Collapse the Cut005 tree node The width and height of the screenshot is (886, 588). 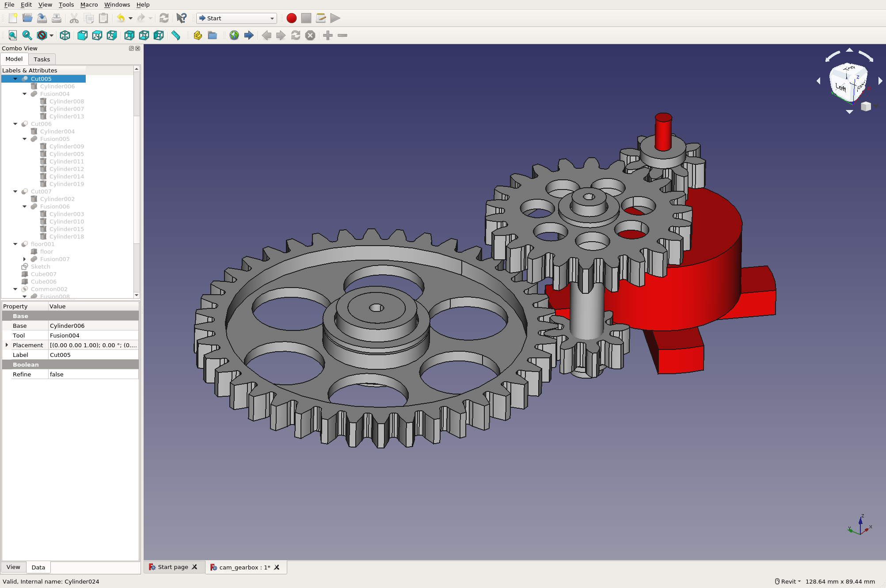(15, 79)
